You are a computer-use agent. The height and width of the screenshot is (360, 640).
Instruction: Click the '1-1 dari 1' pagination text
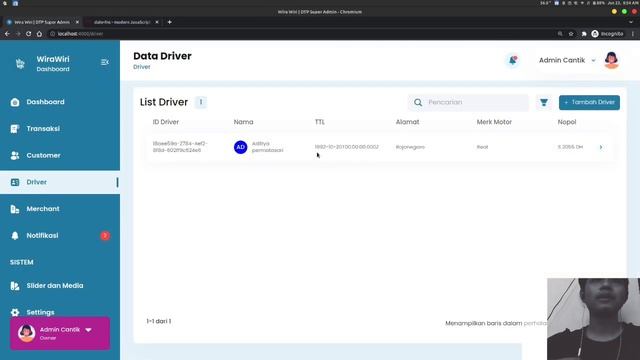coord(158,321)
